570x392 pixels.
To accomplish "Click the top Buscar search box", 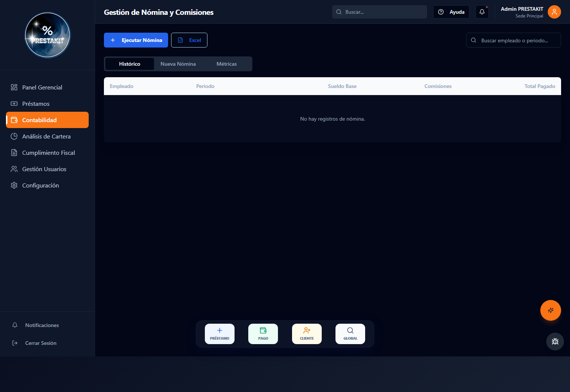I will coord(380,12).
